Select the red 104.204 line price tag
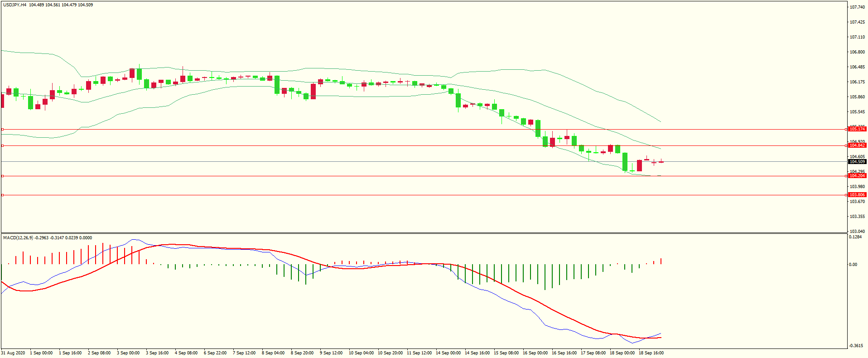868x358 pixels. click(857, 176)
